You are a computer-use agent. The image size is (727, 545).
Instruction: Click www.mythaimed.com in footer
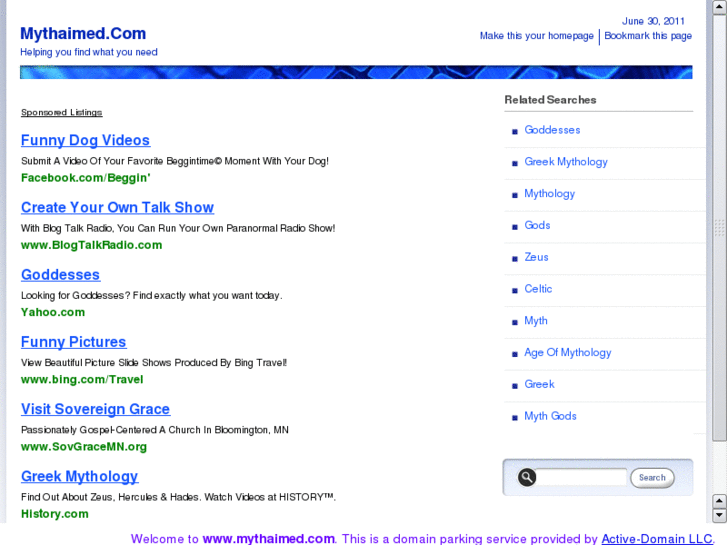[x=268, y=539]
